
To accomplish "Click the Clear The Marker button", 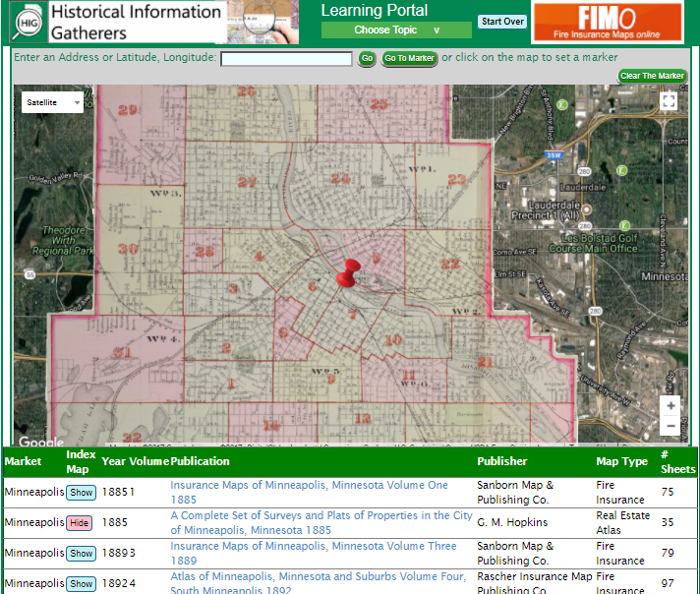I will click(x=652, y=76).
